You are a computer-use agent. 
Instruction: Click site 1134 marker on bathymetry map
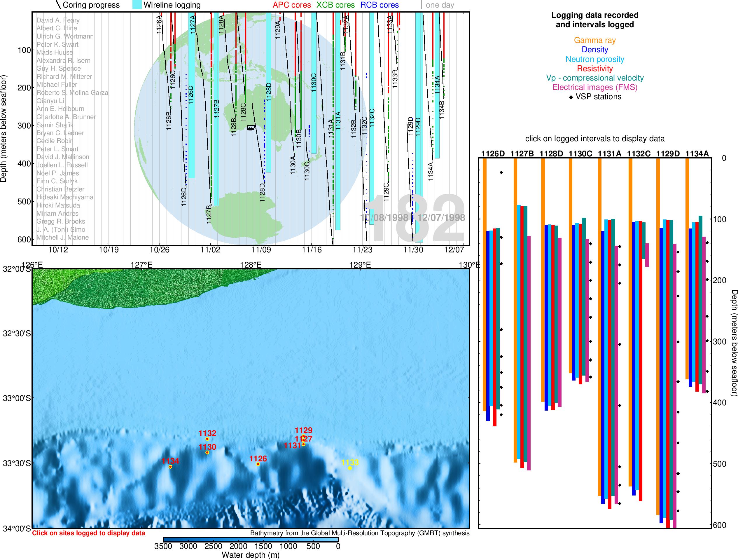coord(170,467)
